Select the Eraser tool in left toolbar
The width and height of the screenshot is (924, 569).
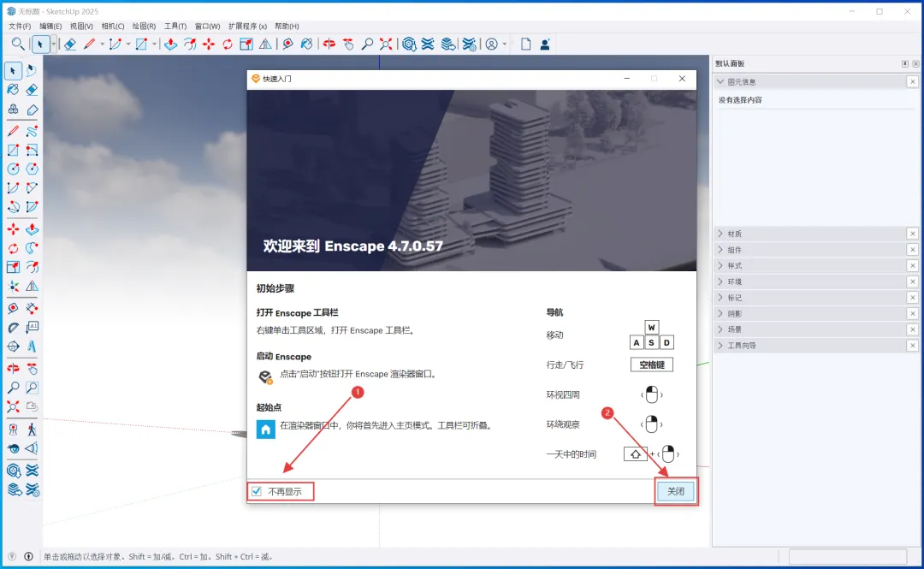32,90
